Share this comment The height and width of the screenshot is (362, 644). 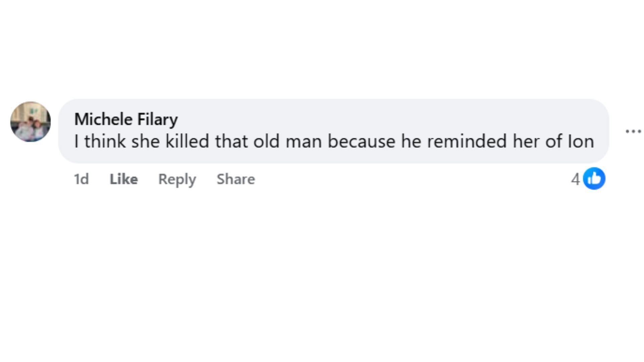(235, 179)
